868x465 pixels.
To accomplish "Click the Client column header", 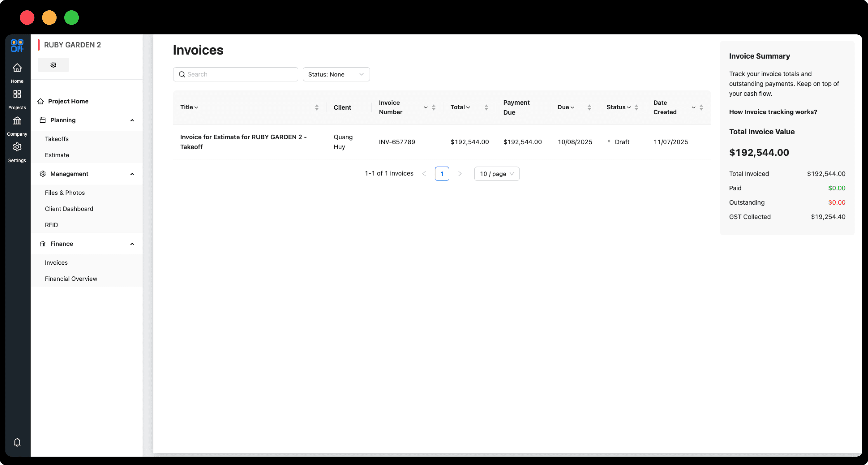I will pos(342,107).
